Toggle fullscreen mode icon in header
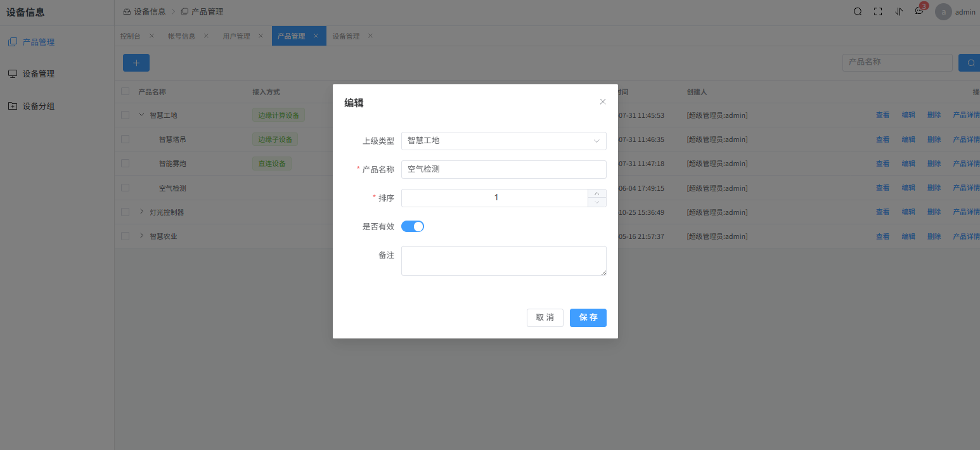The image size is (980, 450). click(x=878, y=11)
